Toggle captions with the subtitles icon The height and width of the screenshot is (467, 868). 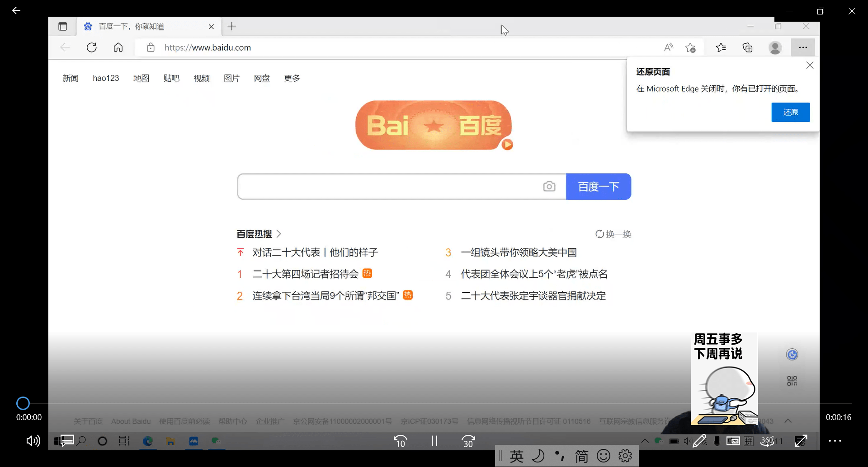pyautogui.click(x=67, y=441)
